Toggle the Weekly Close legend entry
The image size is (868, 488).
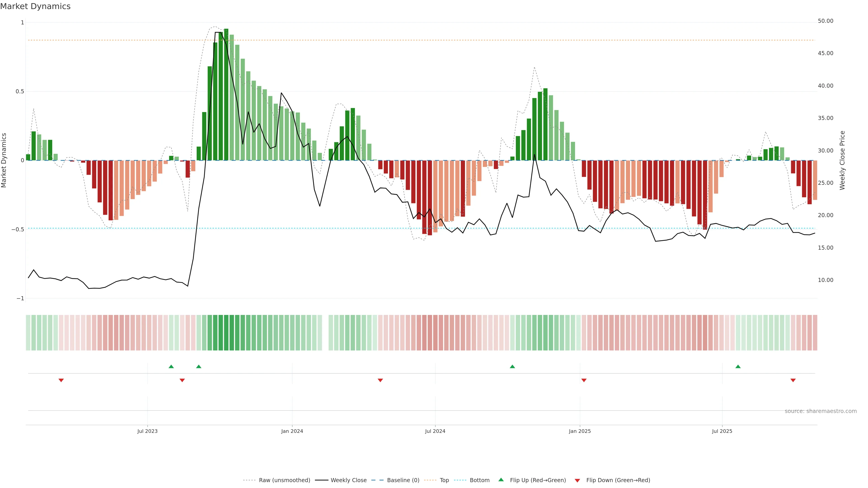coord(348,480)
